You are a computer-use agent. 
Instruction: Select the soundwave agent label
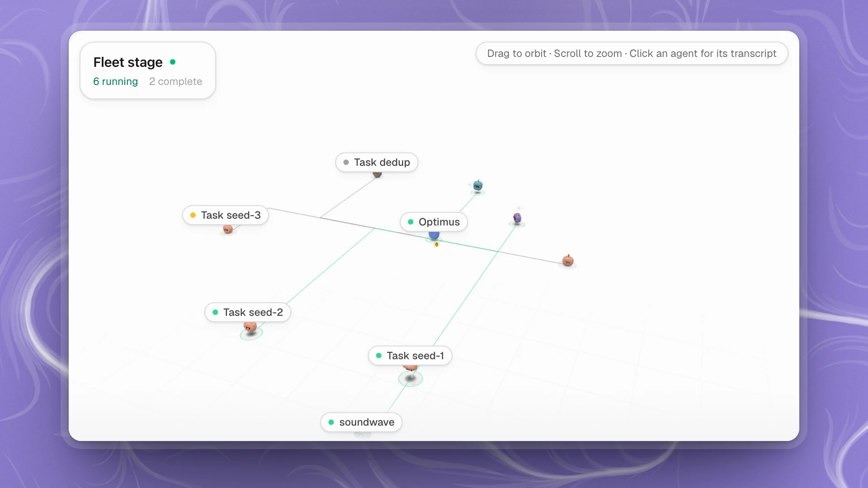click(361, 422)
